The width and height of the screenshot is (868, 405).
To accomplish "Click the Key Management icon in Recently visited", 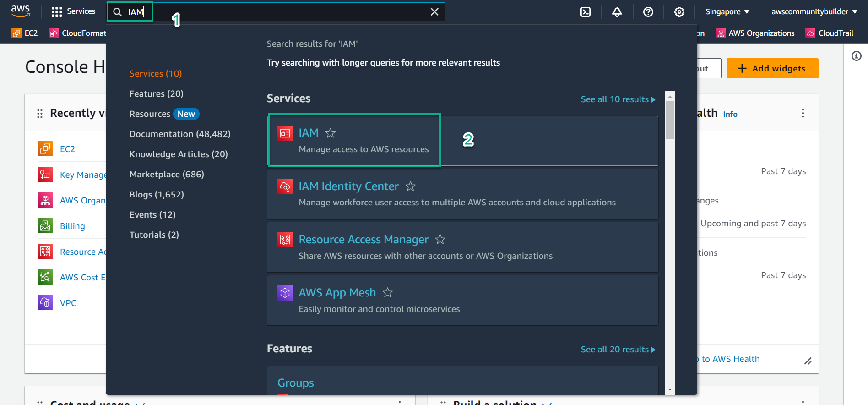I will (45, 174).
